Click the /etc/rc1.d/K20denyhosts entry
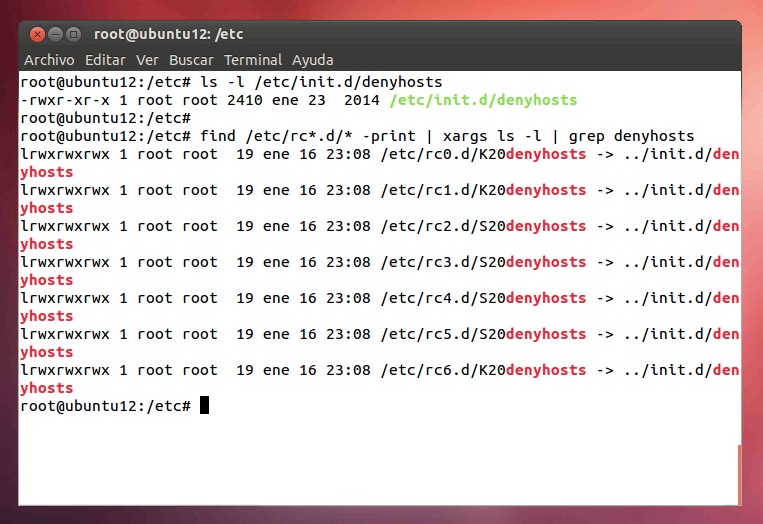 483,190
